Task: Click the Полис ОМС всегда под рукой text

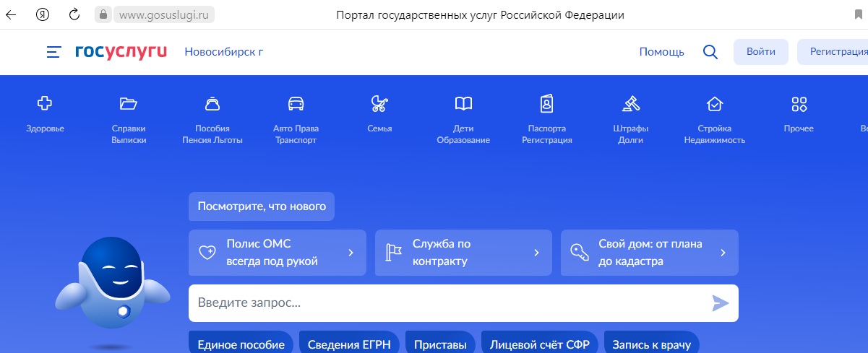Action: click(272, 253)
